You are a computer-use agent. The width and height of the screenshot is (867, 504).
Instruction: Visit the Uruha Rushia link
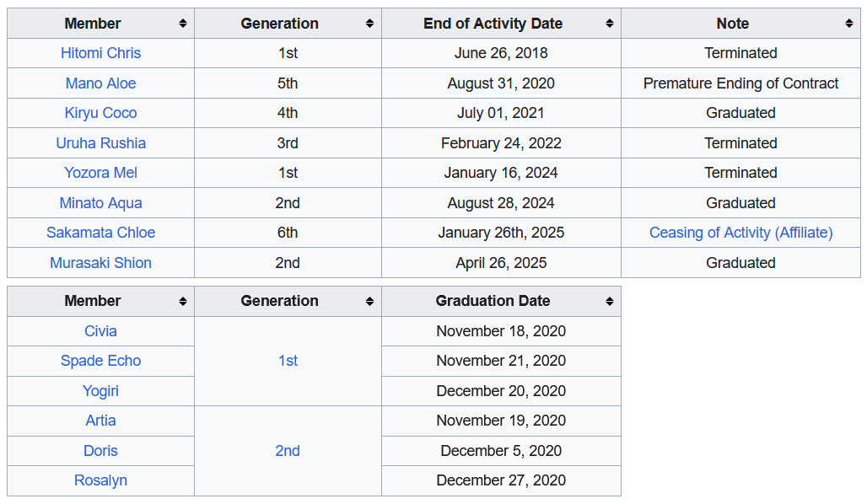pos(100,143)
